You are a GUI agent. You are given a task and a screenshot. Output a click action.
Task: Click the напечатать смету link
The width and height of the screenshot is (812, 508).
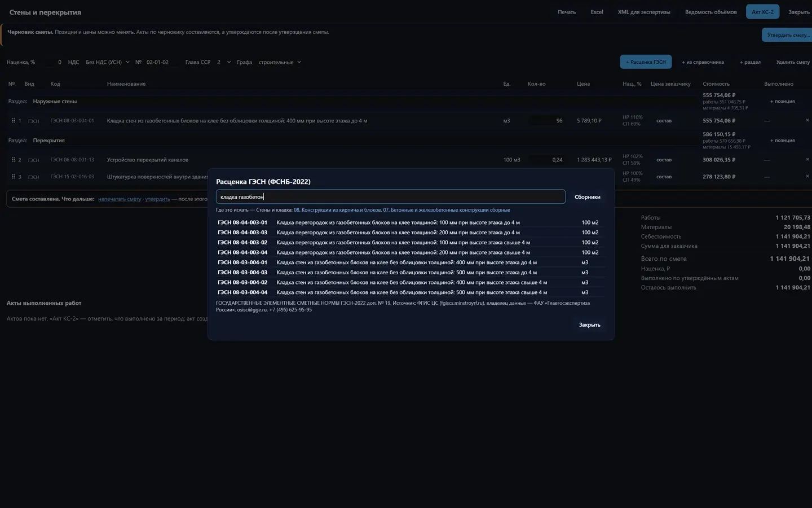pyautogui.click(x=120, y=199)
